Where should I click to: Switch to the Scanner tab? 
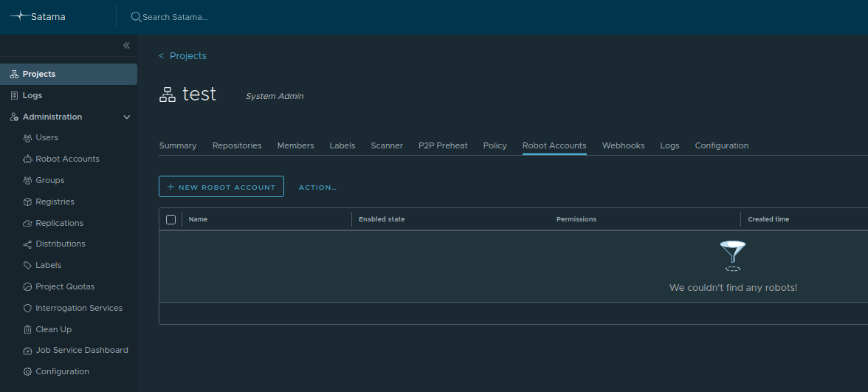click(x=387, y=145)
